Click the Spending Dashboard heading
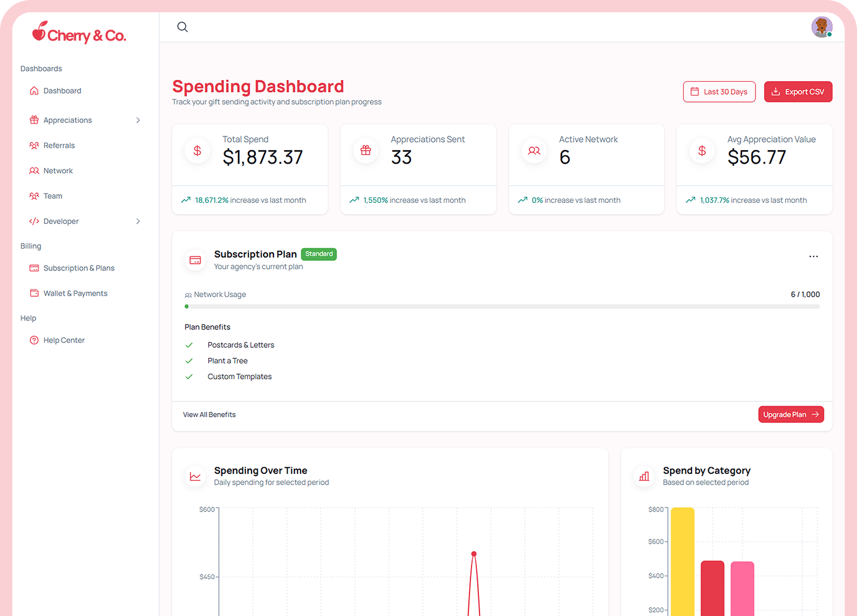The image size is (857, 616). click(258, 87)
